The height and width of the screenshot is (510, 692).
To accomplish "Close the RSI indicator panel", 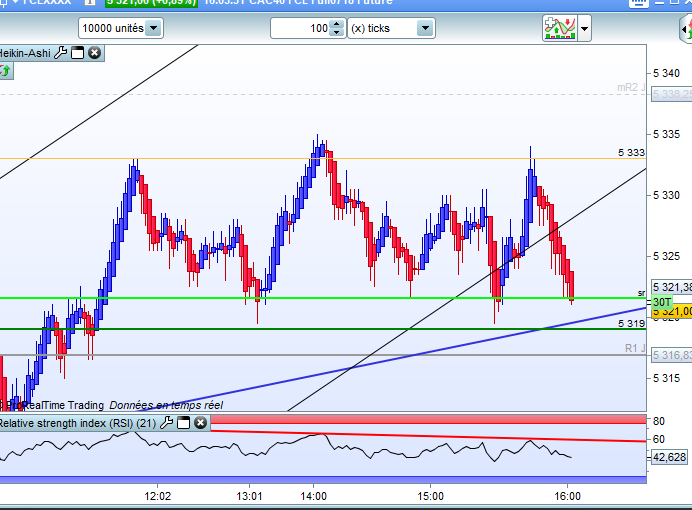I will point(200,423).
